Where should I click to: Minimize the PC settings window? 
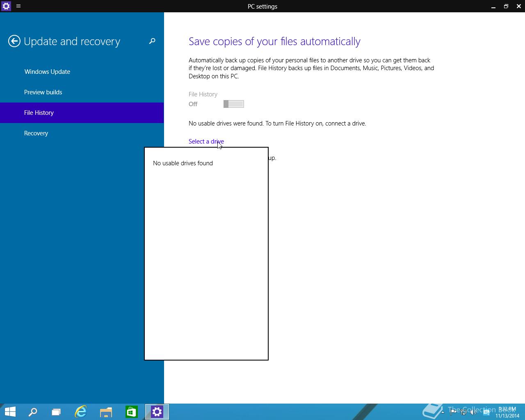pyautogui.click(x=493, y=6)
